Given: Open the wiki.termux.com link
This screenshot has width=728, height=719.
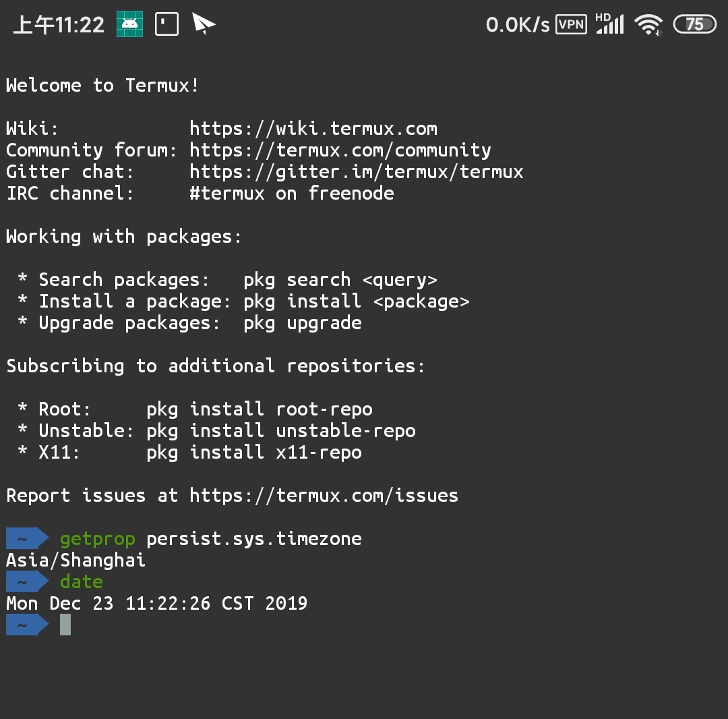Looking at the screenshot, I should [x=313, y=129].
